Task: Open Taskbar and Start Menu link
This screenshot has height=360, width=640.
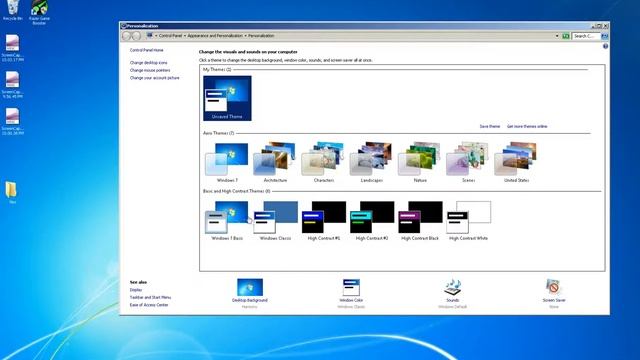Action: 150,298
